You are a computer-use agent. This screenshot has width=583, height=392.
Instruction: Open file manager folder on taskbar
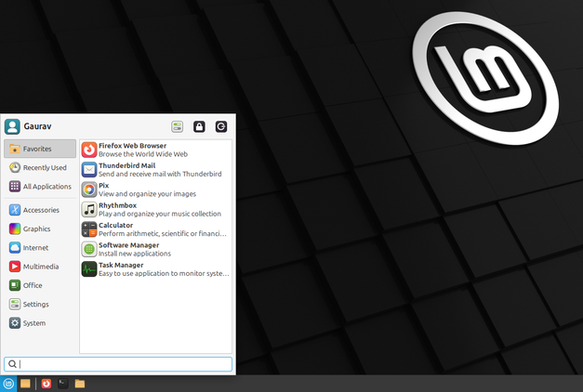tap(80, 384)
